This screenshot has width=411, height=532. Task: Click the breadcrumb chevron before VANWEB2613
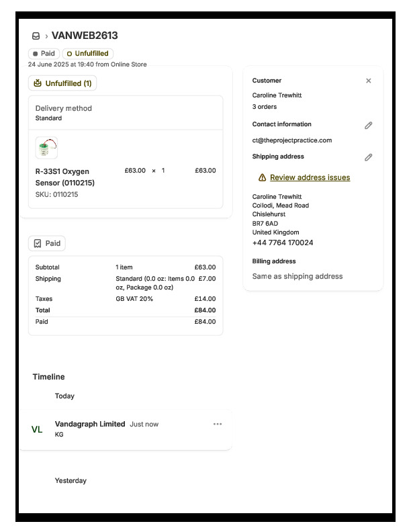pyautogui.click(x=46, y=36)
